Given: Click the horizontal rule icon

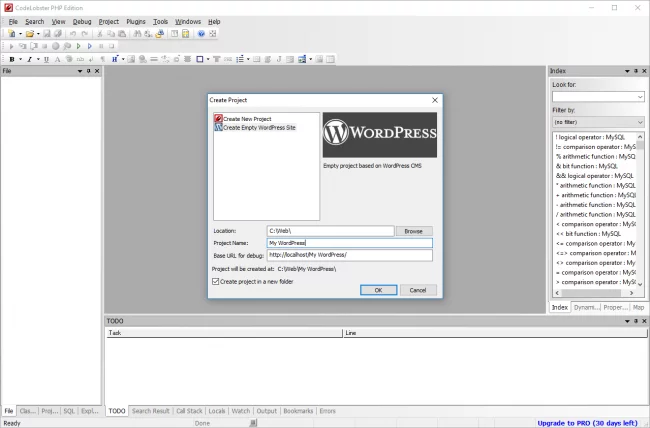Looking at the screenshot, I should pos(154,59).
